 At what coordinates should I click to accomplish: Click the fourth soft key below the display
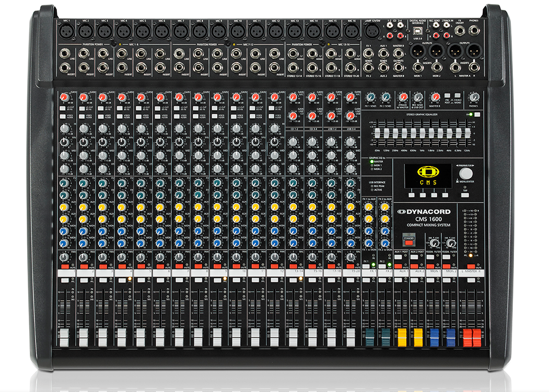point(446,195)
